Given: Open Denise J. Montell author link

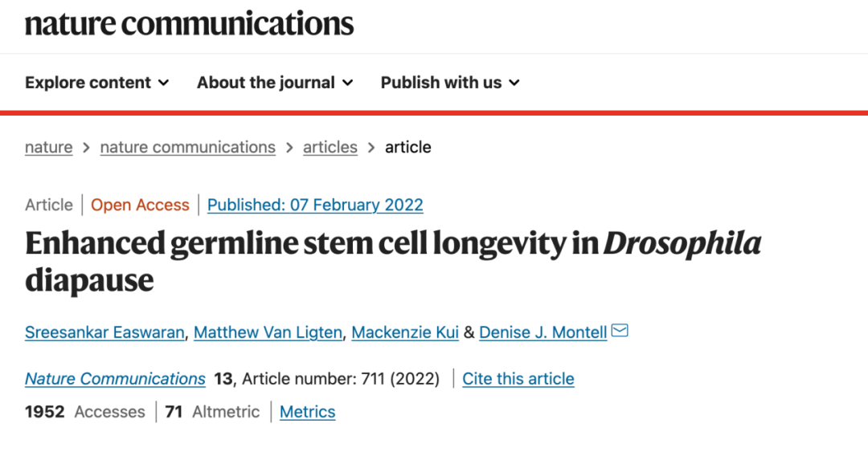Looking at the screenshot, I should [x=543, y=332].
